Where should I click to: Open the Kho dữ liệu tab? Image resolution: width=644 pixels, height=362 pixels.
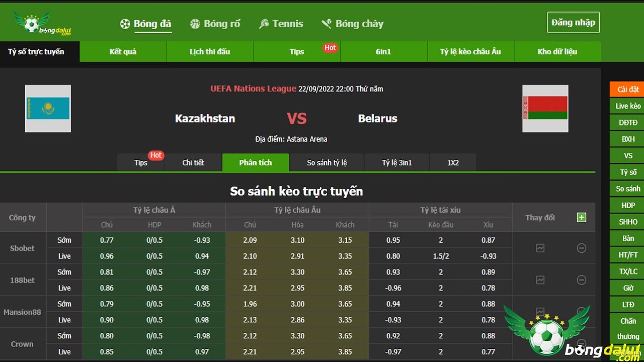click(557, 51)
